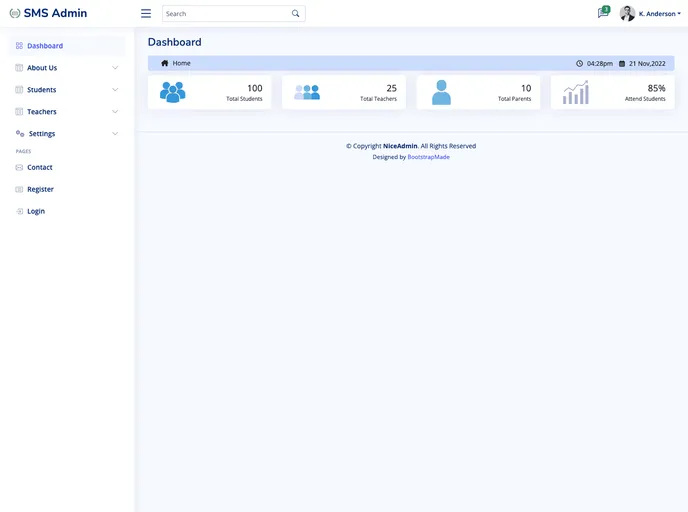Click the Login arrow icon
This screenshot has height=512, width=688.
click(19, 211)
